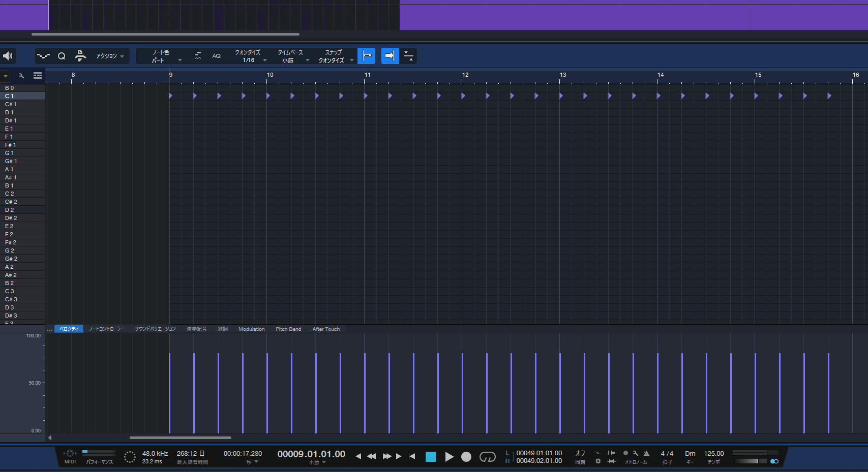The width and height of the screenshot is (868, 472).
Task: Toggle the AQ auto-quantize button
Action: tap(217, 56)
